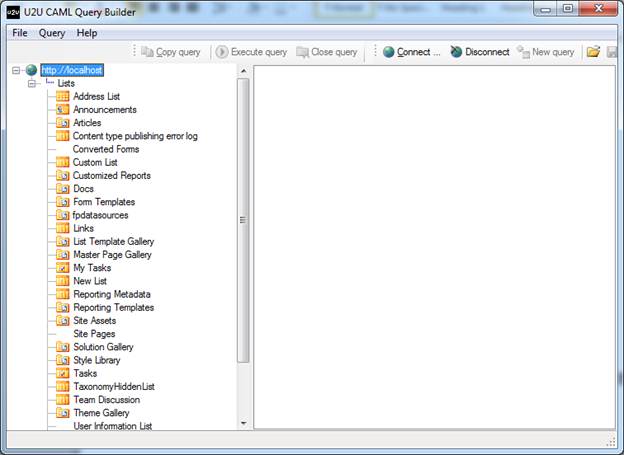Select the Reporting Templates label
Image resolution: width=624 pixels, height=455 pixels.
[113, 307]
